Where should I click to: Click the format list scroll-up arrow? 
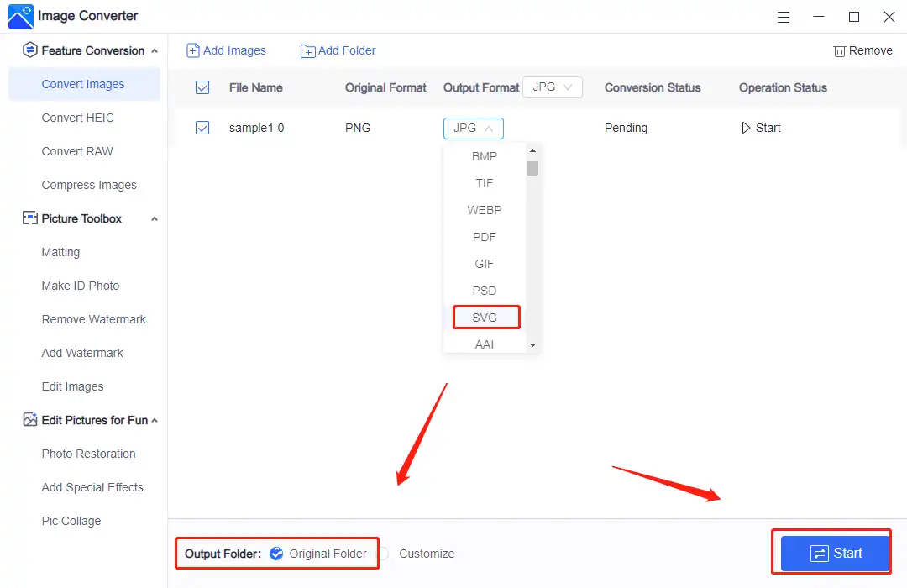(x=532, y=150)
